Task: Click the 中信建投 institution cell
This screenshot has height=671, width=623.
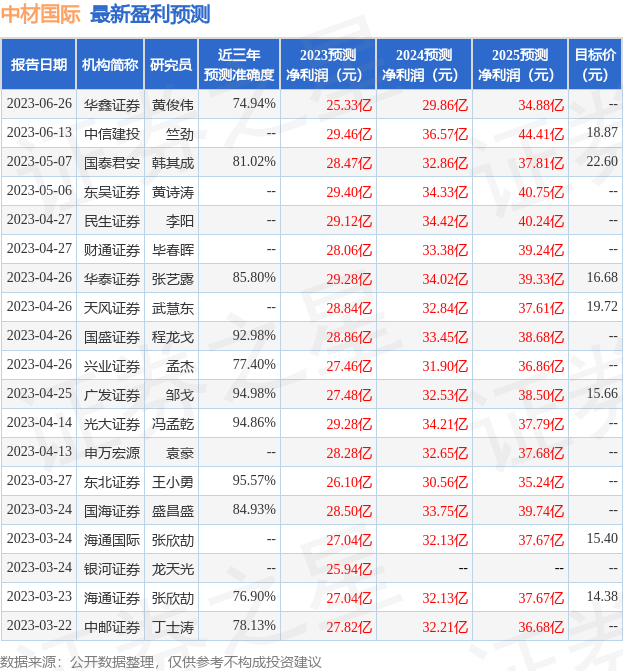Action: coord(112,134)
